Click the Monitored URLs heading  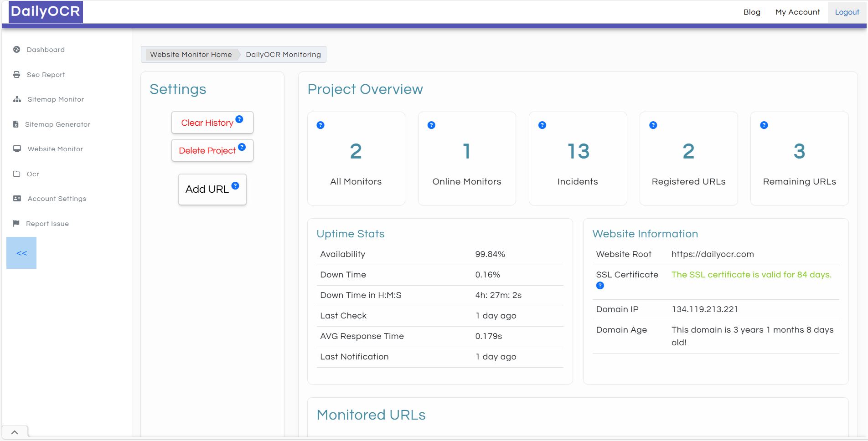coord(371,415)
